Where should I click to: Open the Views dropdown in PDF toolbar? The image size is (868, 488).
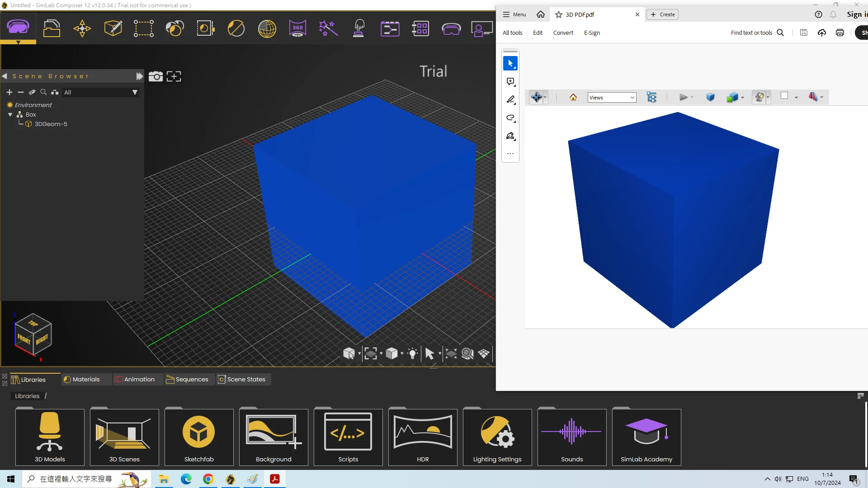point(612,98)
